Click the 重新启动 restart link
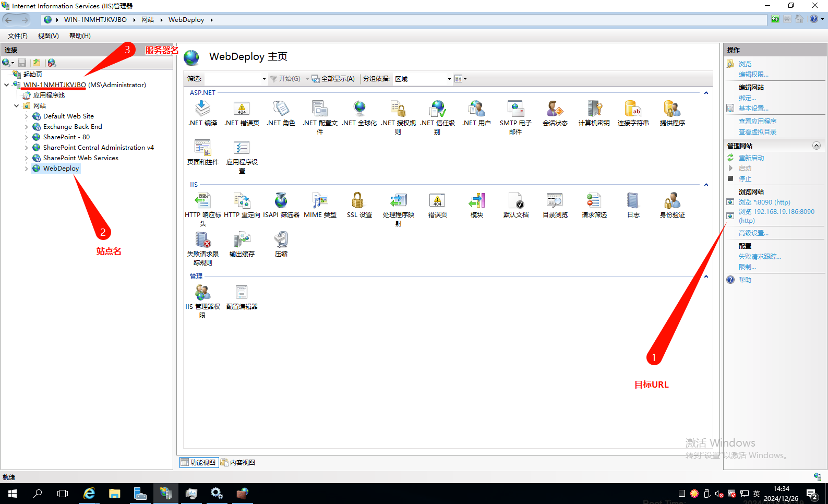Image resolution: width=828 pixels, height=504 pixels. click(751, 158)
